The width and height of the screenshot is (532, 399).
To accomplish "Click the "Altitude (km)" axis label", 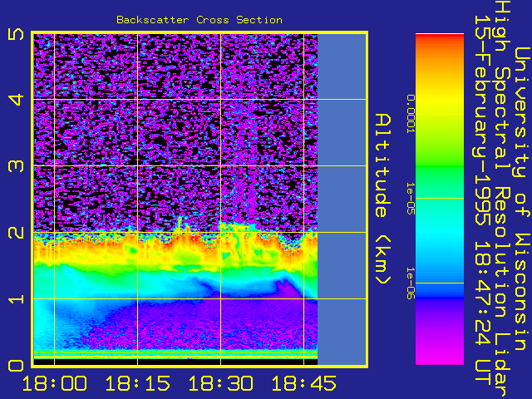I will [x=383, y=199].
